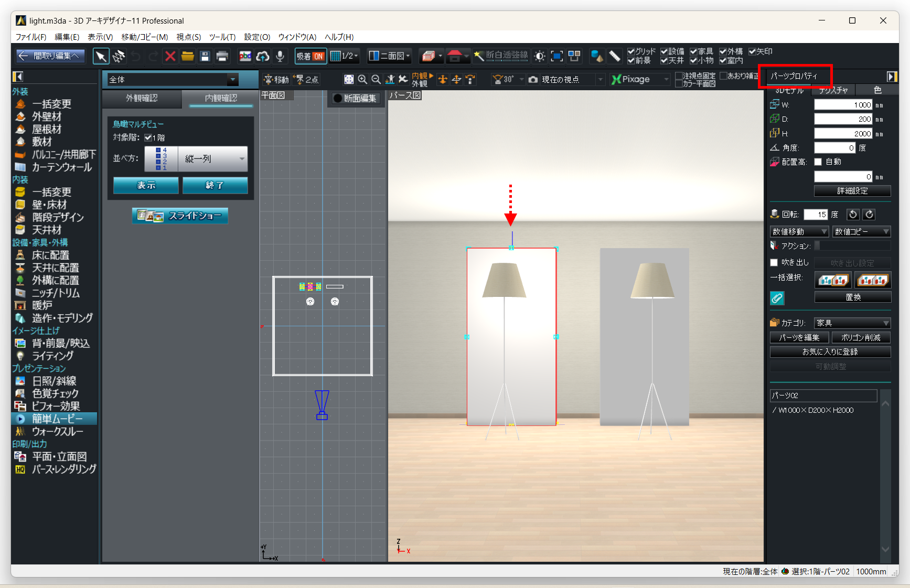
Task: Click the スライドショー button
Action: pyautogui.click(x=180, y=216)
